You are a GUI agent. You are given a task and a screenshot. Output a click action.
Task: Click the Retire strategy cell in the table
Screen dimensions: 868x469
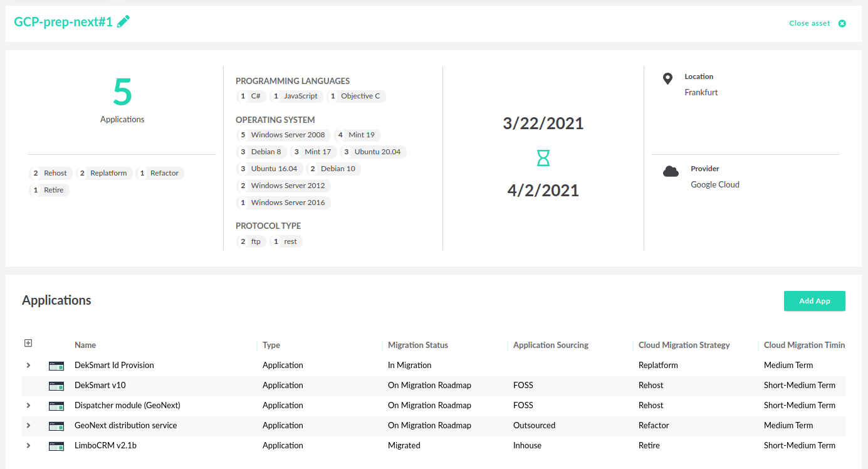coord(649,445)
